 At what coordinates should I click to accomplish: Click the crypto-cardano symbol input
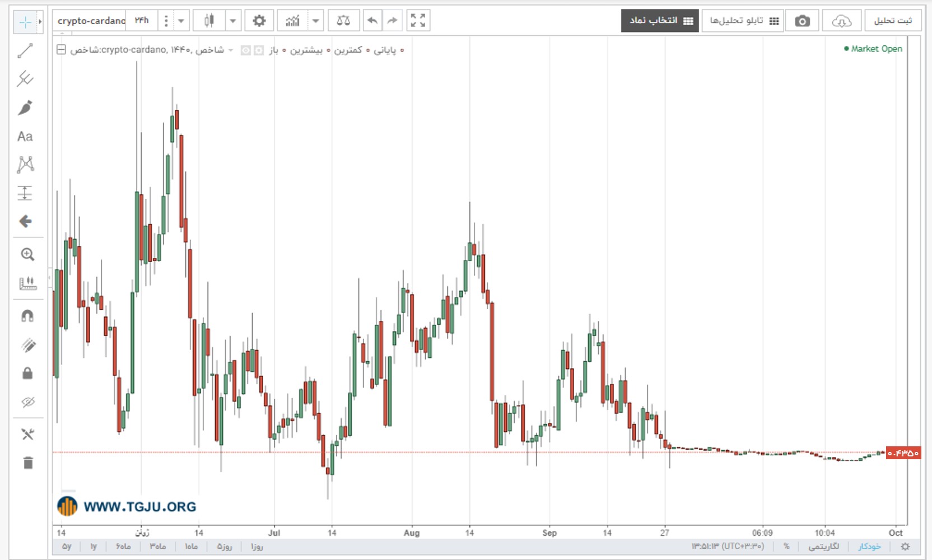tap(91, 21)
